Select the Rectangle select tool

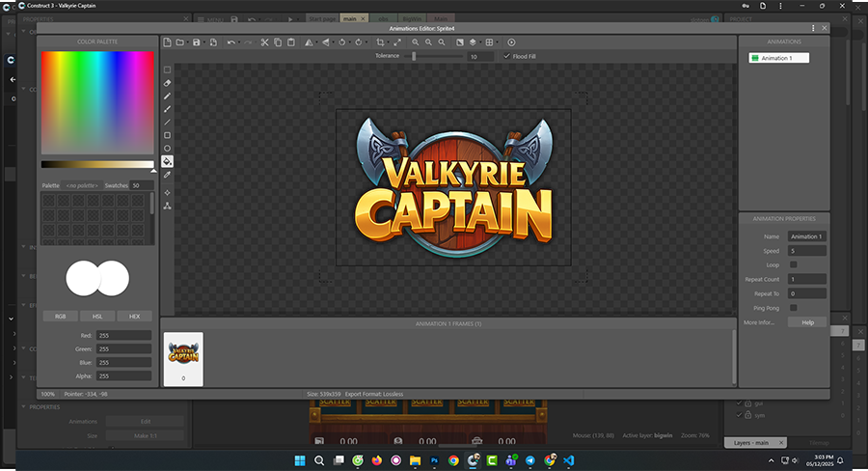[168, 70]
